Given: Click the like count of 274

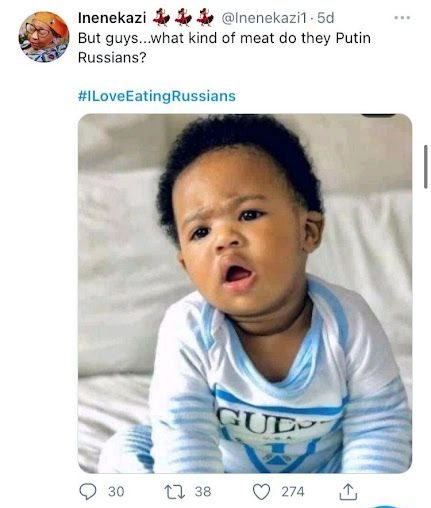Looking at the screenshot, I should (x=293, y=492).
